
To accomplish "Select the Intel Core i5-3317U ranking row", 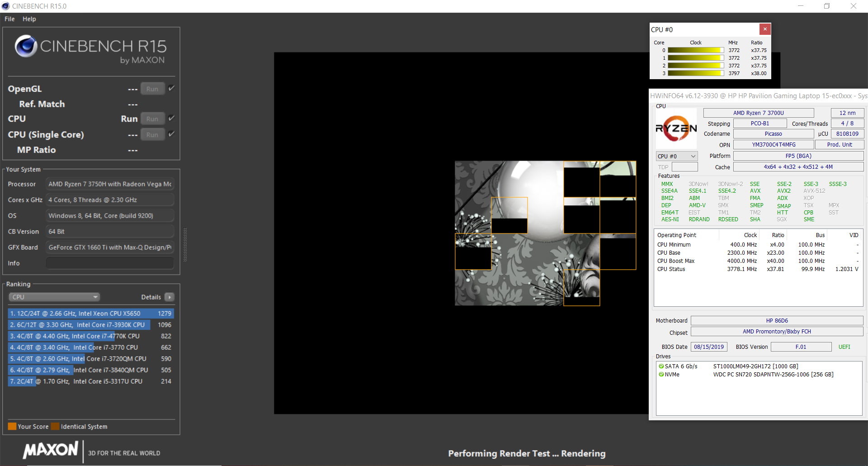I will pyautogui.click(x=91, y=381).
